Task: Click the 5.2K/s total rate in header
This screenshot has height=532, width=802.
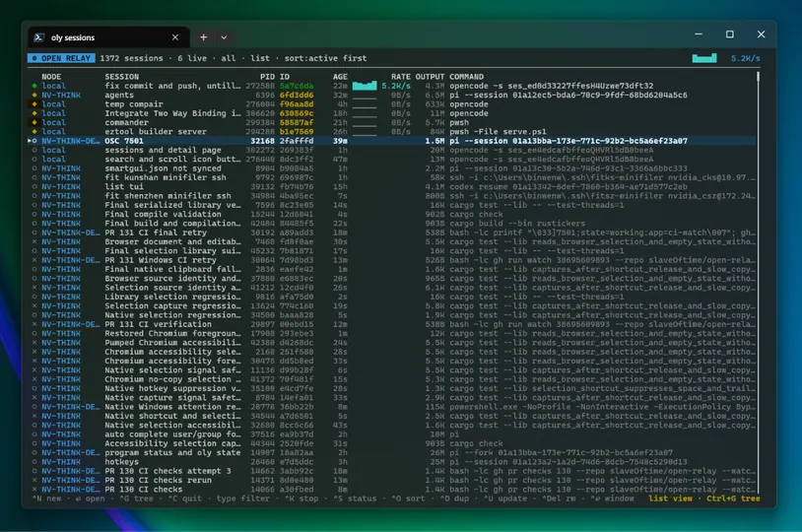Action: 745,58
